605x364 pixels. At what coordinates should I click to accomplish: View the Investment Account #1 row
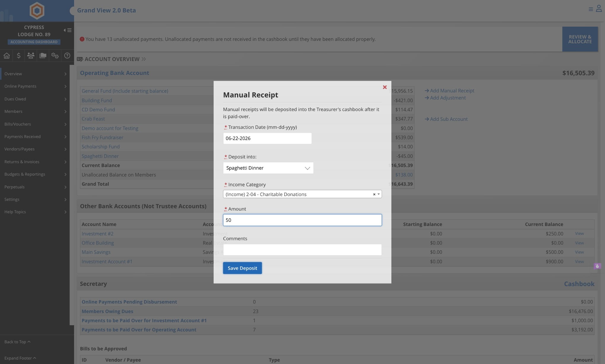tap(579, 262)
